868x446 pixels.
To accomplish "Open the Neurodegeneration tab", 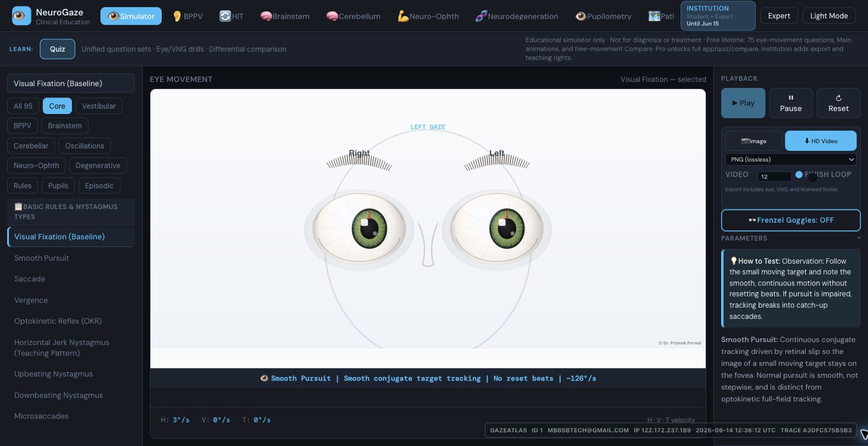I will pyautogui.click(x=517, y=16).
